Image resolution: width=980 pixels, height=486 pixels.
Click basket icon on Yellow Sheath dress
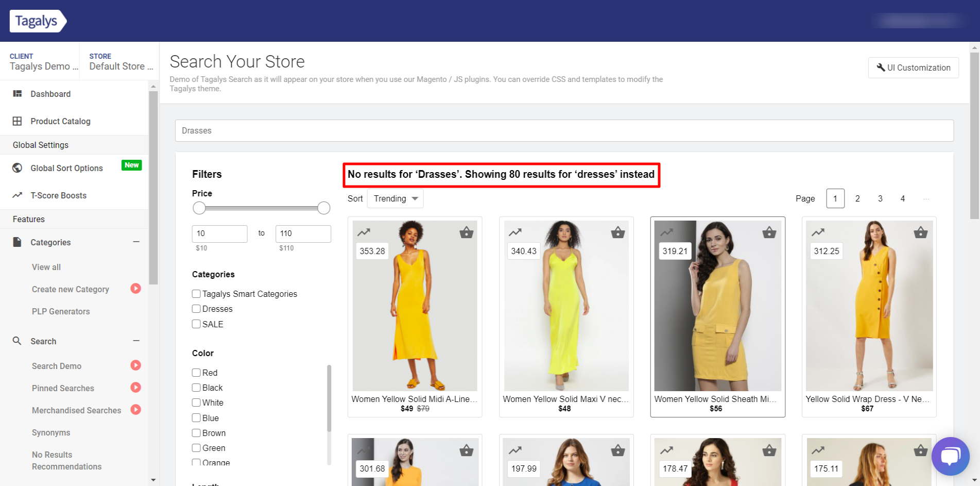pos(769,232)
